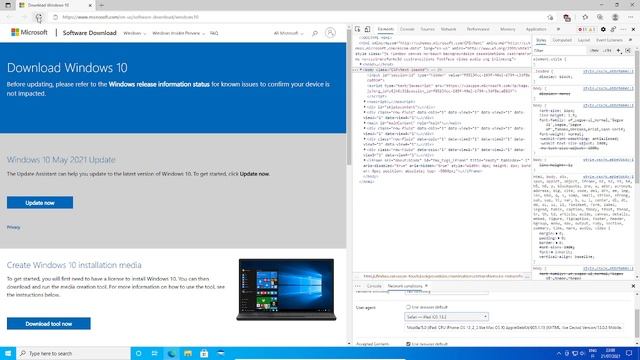Expand the head element node
This screenshot has height=360, width=640.
361,64
